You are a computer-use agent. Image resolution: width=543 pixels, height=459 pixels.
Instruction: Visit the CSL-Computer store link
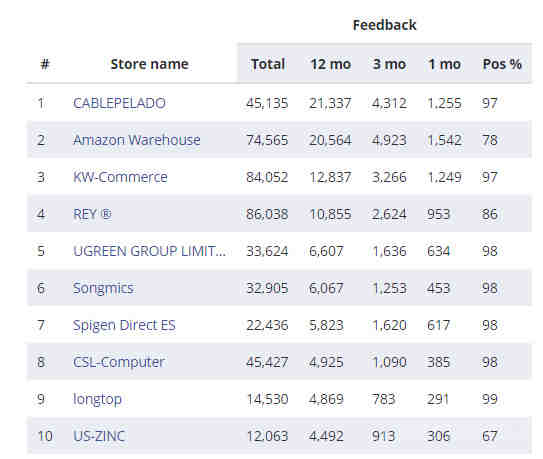(119, 362)
